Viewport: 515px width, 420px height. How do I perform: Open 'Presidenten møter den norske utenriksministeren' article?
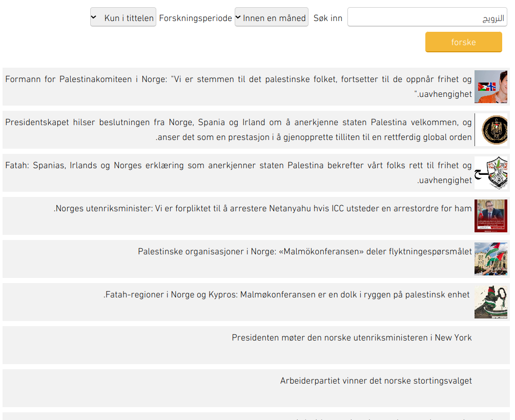[x=352, y=338]
